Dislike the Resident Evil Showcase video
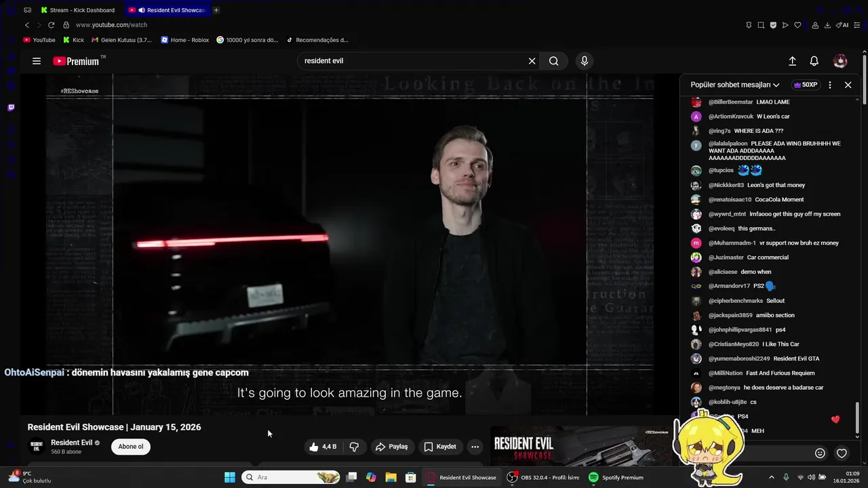 pyautogui.click(x=354, y=447)
